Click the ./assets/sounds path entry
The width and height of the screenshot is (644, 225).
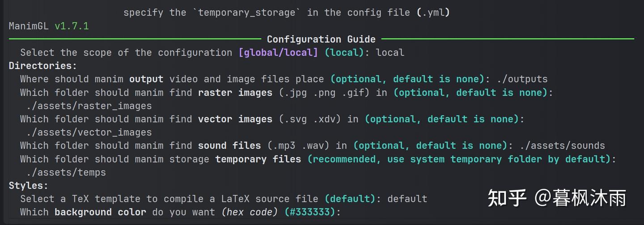[x=562, y=146]
